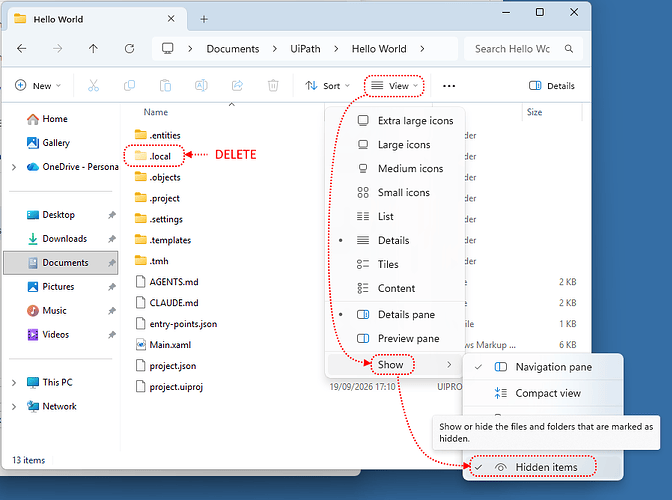This screenshot has height=500, width=672.
Task: Click the Cut scissors icon in toolbar
Action: [x=93, y=86]
